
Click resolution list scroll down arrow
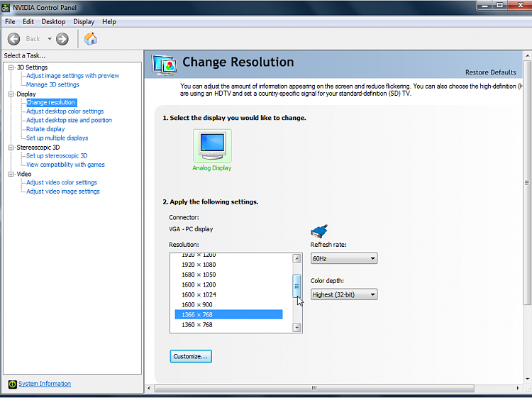[297, 327]
